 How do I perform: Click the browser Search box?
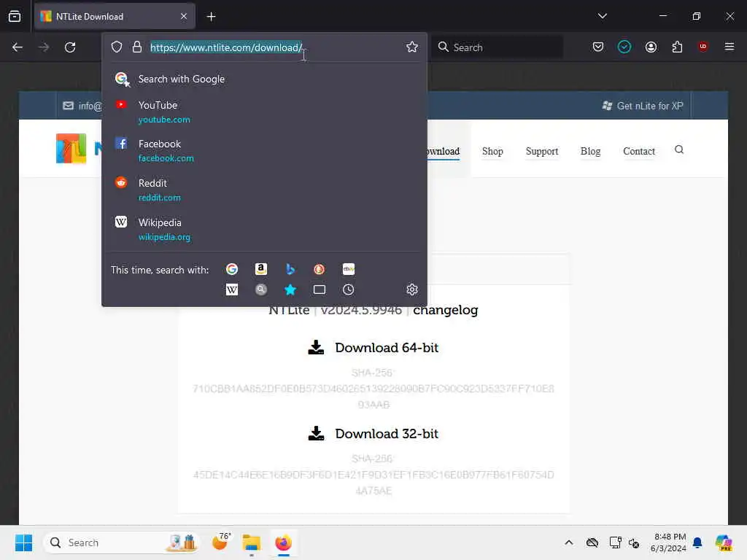click(x=497, y=47)
